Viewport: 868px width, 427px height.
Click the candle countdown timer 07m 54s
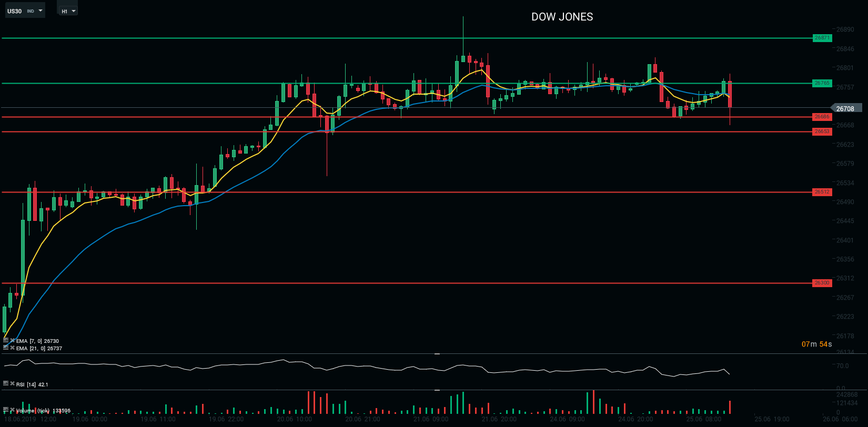pos(817,344)
